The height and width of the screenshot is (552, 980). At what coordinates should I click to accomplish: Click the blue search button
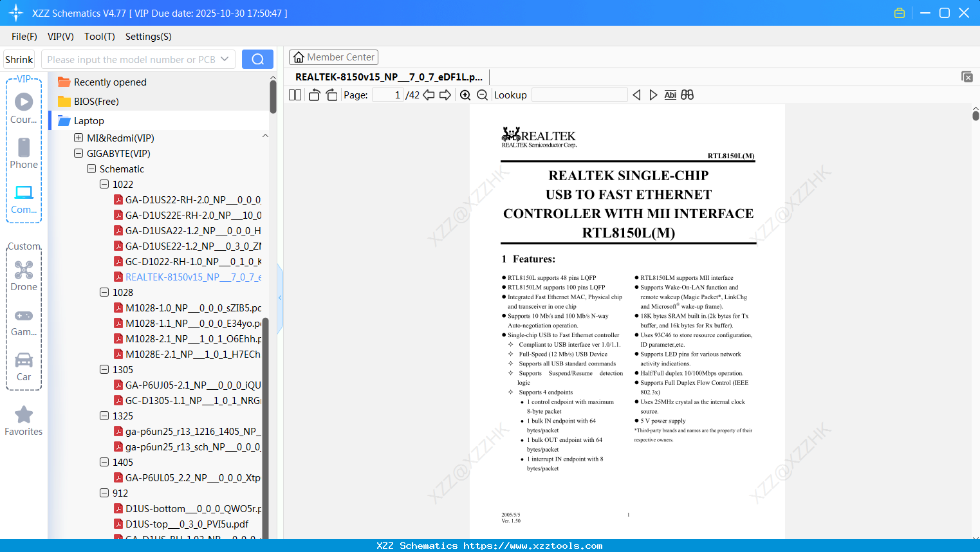pyautogui.click(x=257, y=59)
